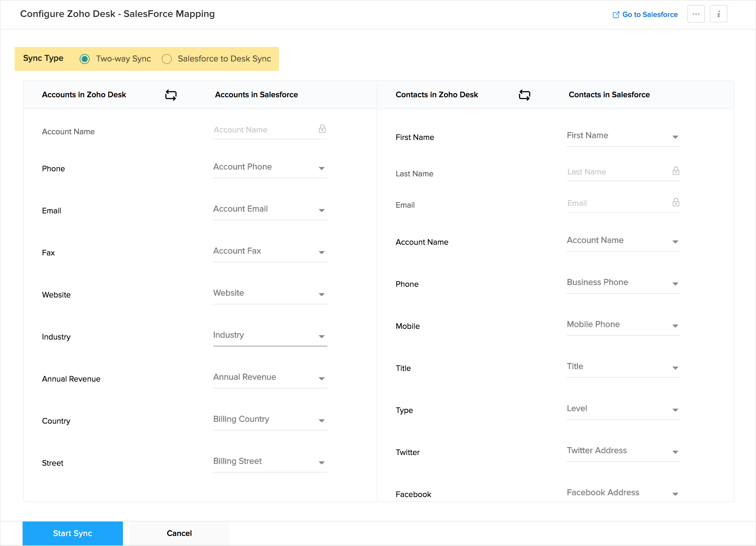Open the three-dots more options menu
The image size is (756, 546).
[x=696, y=14]
